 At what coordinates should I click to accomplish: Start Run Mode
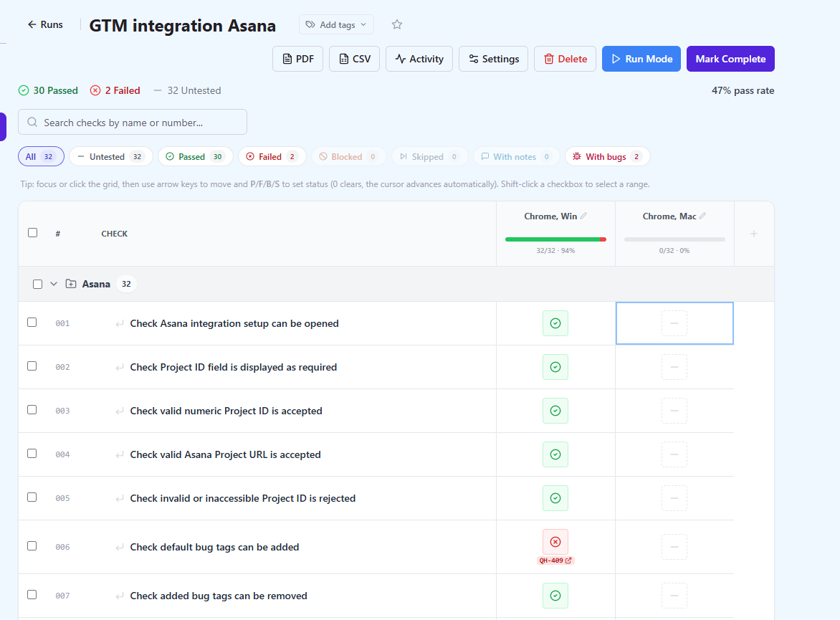coord(641,59)
